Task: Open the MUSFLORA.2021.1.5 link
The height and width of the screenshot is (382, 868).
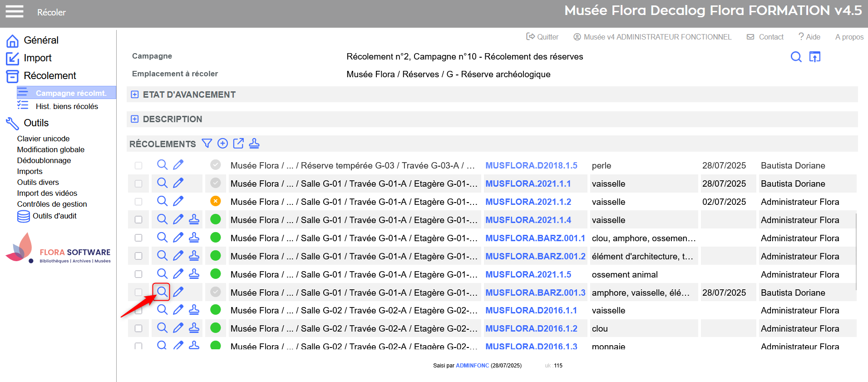Action: tap(528, 274)
